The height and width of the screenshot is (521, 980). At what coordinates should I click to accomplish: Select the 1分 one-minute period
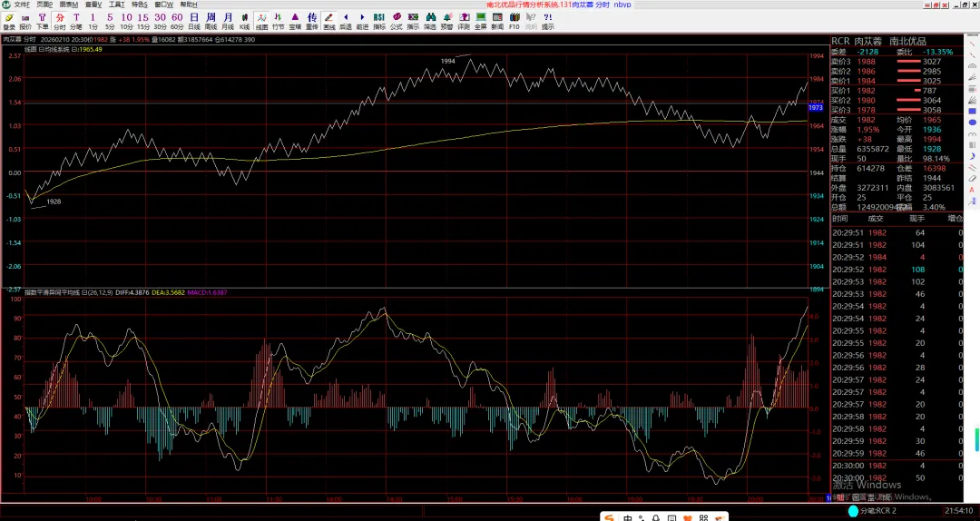pyautogui.click(x=93, y=21)
